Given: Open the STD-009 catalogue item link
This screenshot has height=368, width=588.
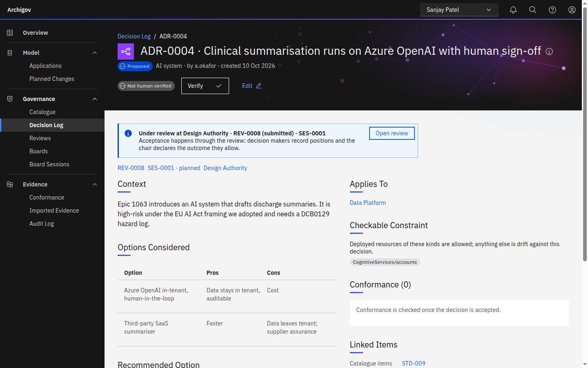Looking at the screenshot, I should [414, 364].
